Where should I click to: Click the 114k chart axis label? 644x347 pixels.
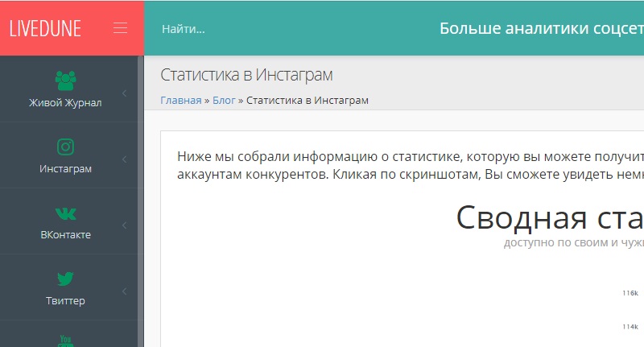(x=630, y=327)
